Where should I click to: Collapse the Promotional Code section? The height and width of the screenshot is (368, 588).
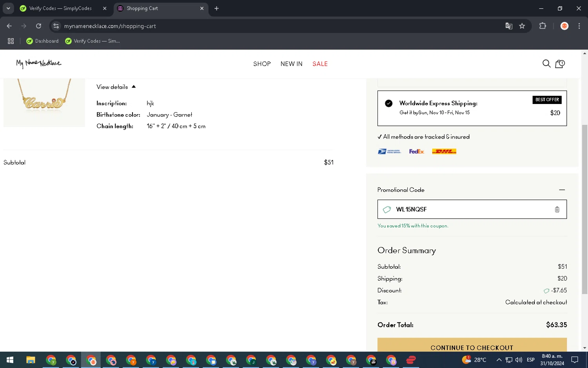[562, 190]
